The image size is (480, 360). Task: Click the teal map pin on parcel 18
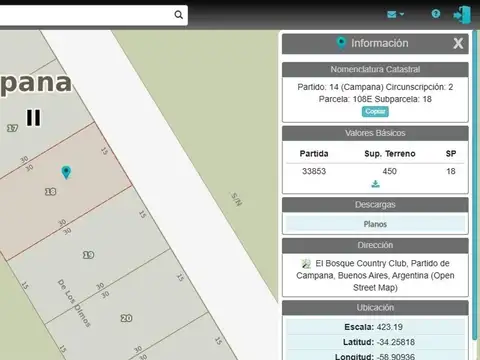[66, 172]
